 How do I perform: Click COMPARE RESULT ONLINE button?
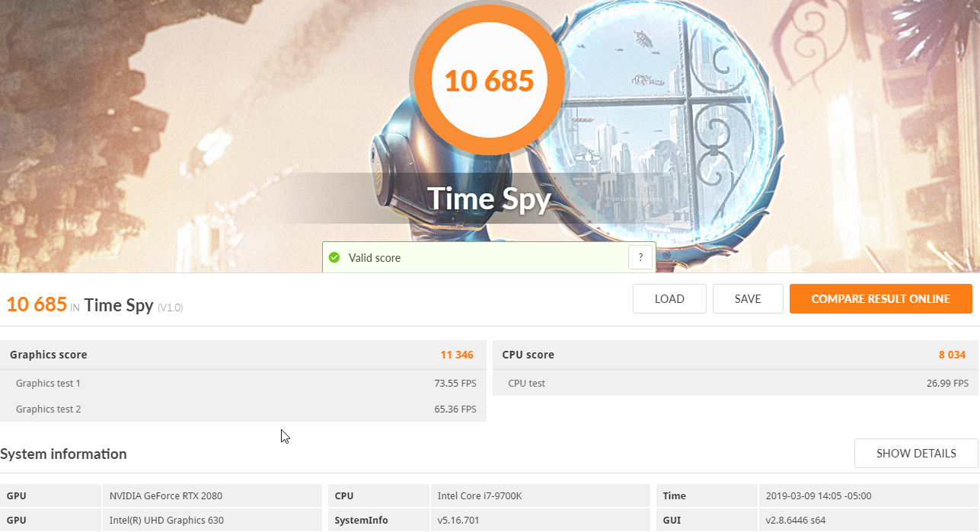(x=880, y=299)
